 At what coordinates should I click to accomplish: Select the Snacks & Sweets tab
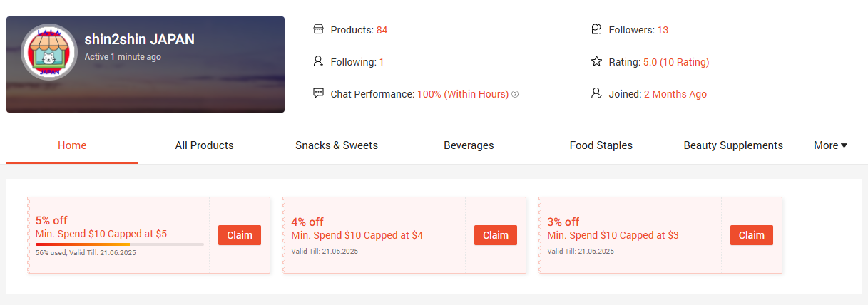coord(337,145)
